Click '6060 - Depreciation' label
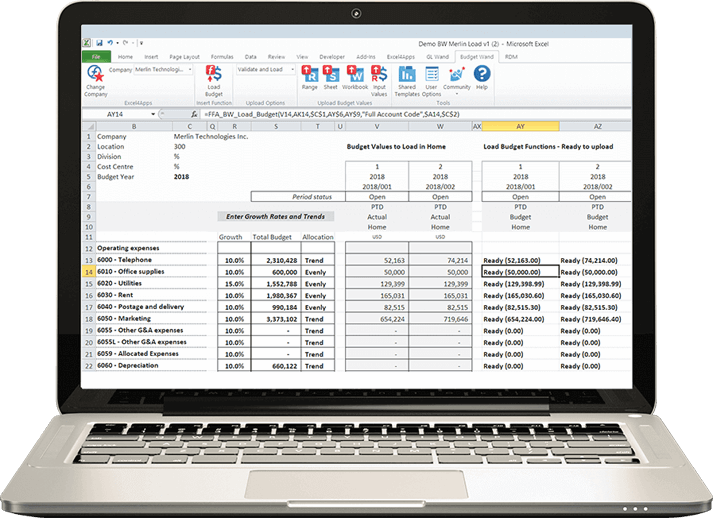The height and width of the screenshot is (518, 713). [127, 365]
